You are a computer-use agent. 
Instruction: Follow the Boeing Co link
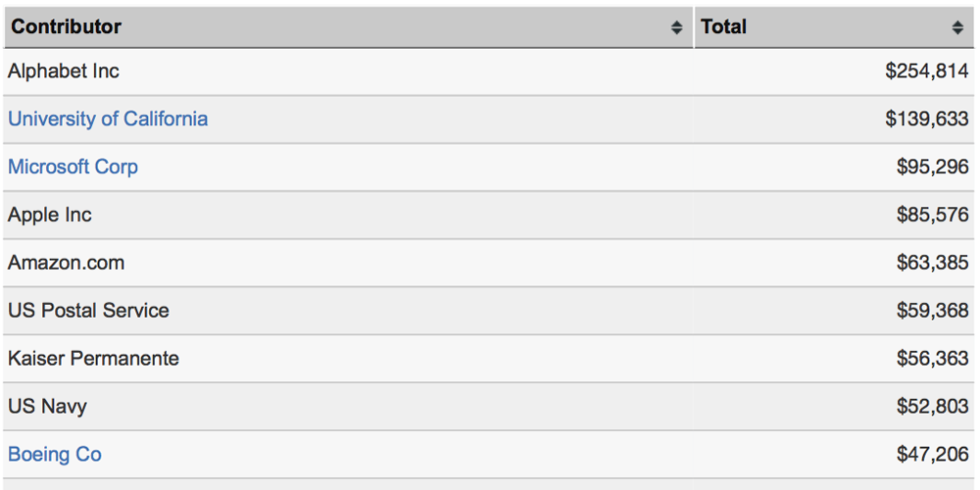55,455
